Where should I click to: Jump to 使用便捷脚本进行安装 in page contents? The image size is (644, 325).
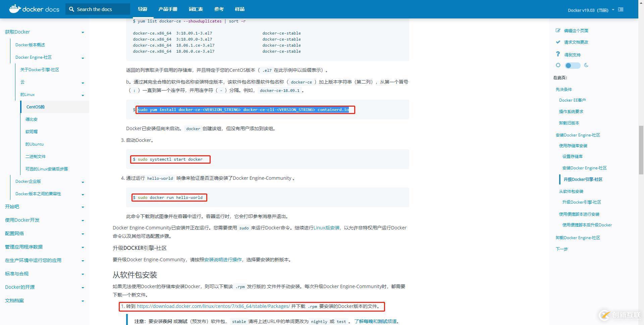[x=579, y=214]
